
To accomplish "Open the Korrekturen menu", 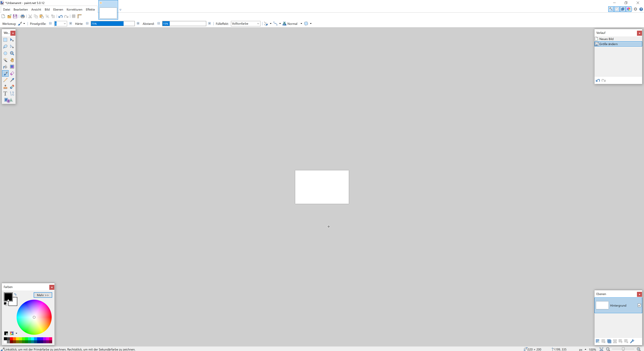I will [74, 10].
